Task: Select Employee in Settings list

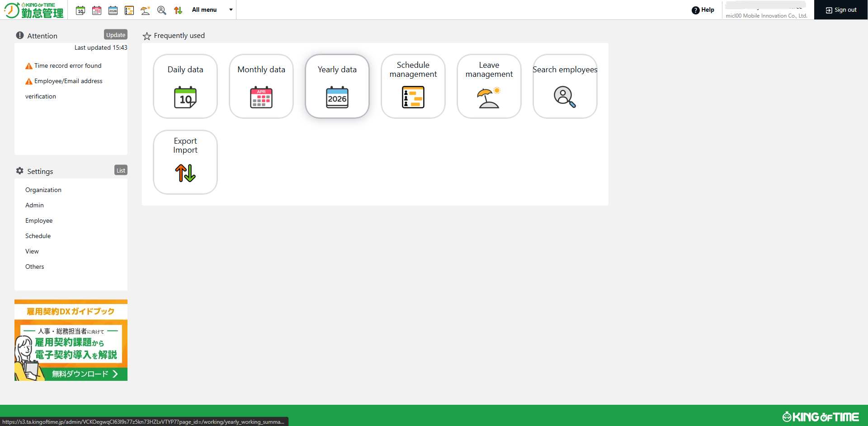Action: point(39,221)
